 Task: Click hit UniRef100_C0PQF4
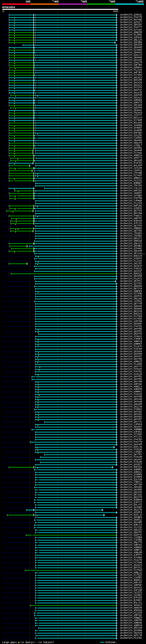pos(131,339)
